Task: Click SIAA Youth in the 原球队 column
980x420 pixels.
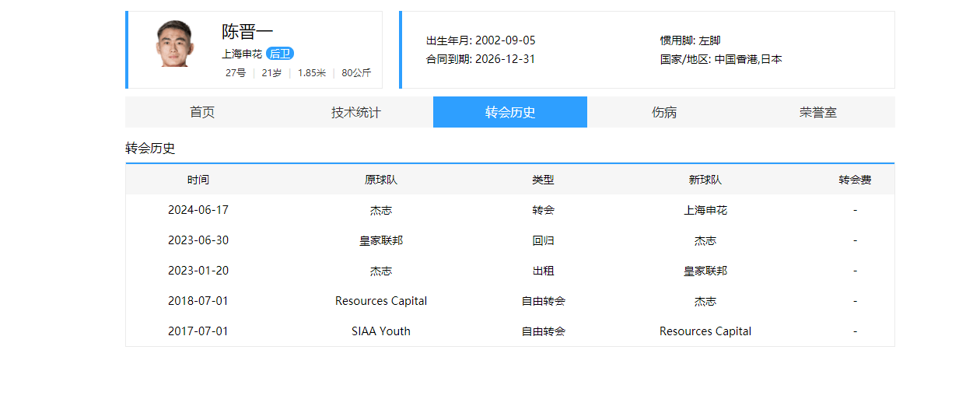Action: 381,331
